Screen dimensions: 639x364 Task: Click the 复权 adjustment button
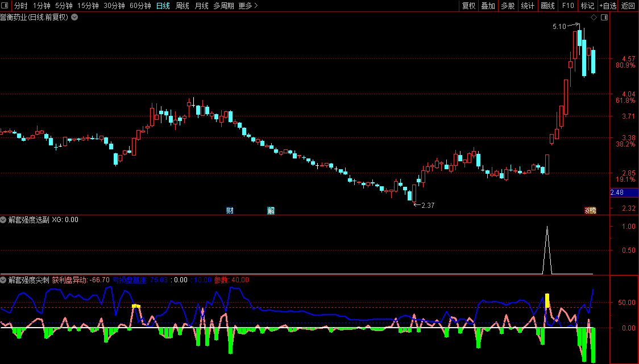tap(468, 6)
